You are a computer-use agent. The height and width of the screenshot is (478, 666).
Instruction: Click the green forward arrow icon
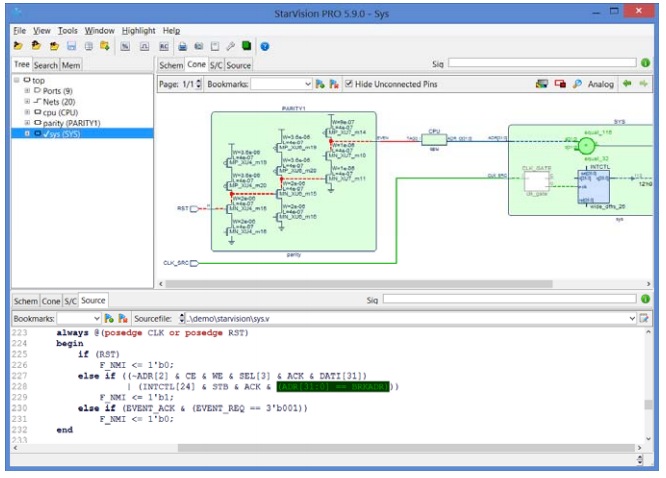pos(643,84)
